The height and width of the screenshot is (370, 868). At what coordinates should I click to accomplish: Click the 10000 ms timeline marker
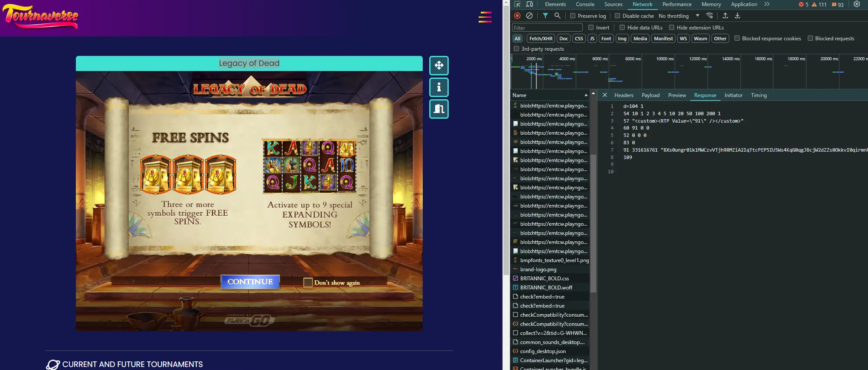(665, 58)
